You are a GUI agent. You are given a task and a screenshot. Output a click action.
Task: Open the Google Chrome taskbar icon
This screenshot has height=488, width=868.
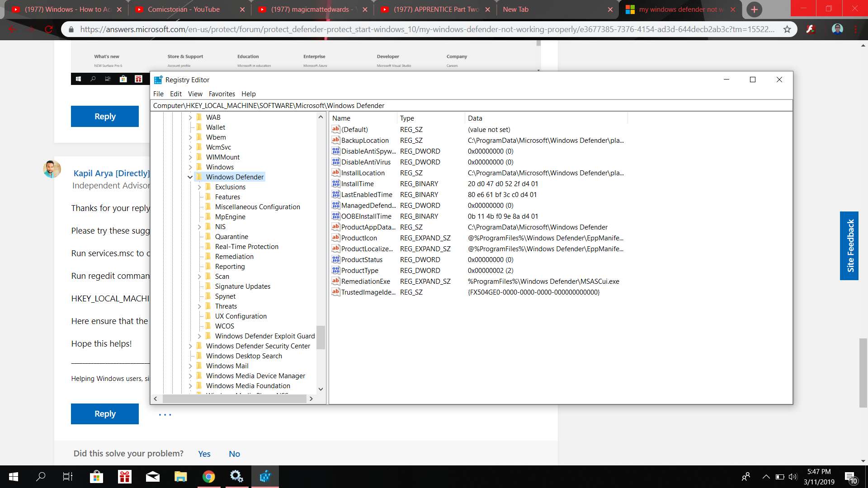point(208,477)
